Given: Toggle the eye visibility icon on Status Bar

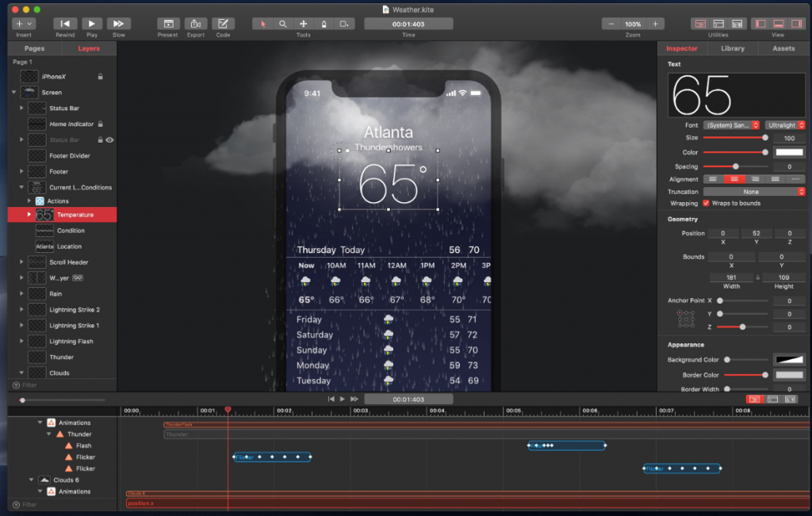Looking at the screenshot, I should (109, 140).
